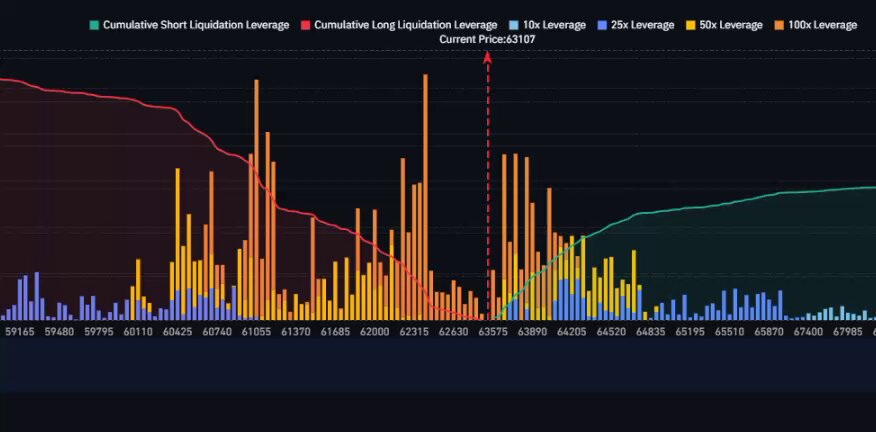Click the x-axis label 65510
The height and width of the screenshot is (432, 876).
coord(730,331)
